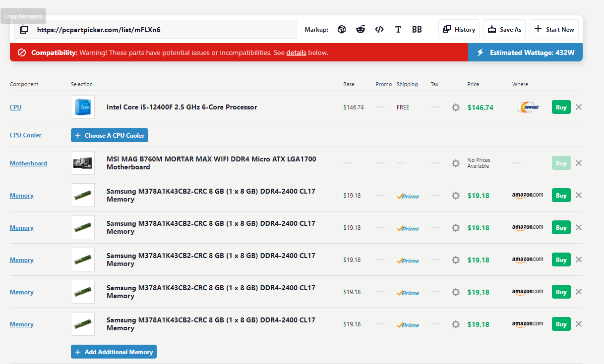Screen dimensions: 604x364
Task: Open the MSI MAG B760M motherboard thumbnail
Action: 83,163
